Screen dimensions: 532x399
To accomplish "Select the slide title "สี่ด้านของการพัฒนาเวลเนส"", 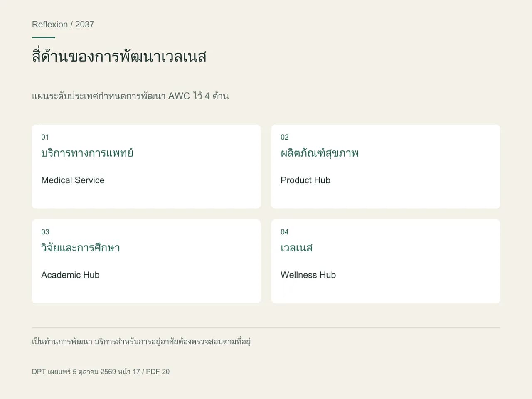I will (119, 56).
